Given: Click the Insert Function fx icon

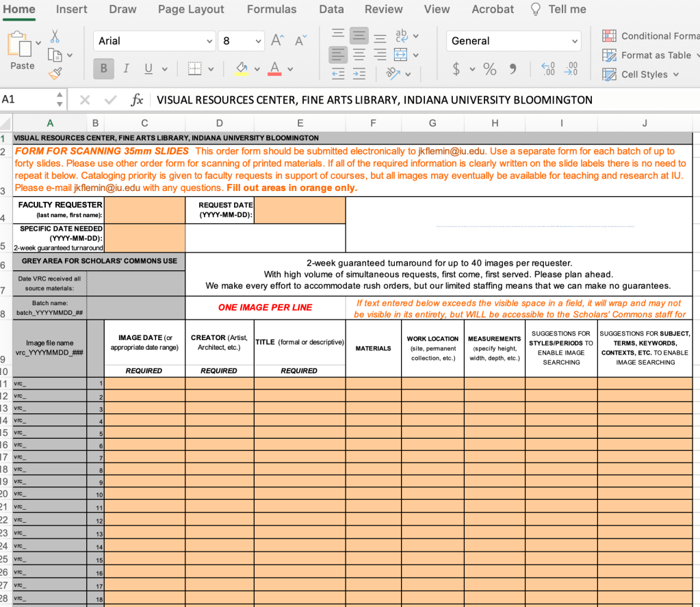Looking at the screenshot, I should (x=137, y=100).
